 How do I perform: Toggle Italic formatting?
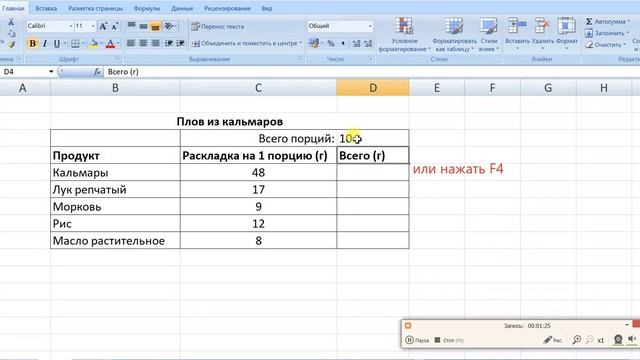(45, 43)
